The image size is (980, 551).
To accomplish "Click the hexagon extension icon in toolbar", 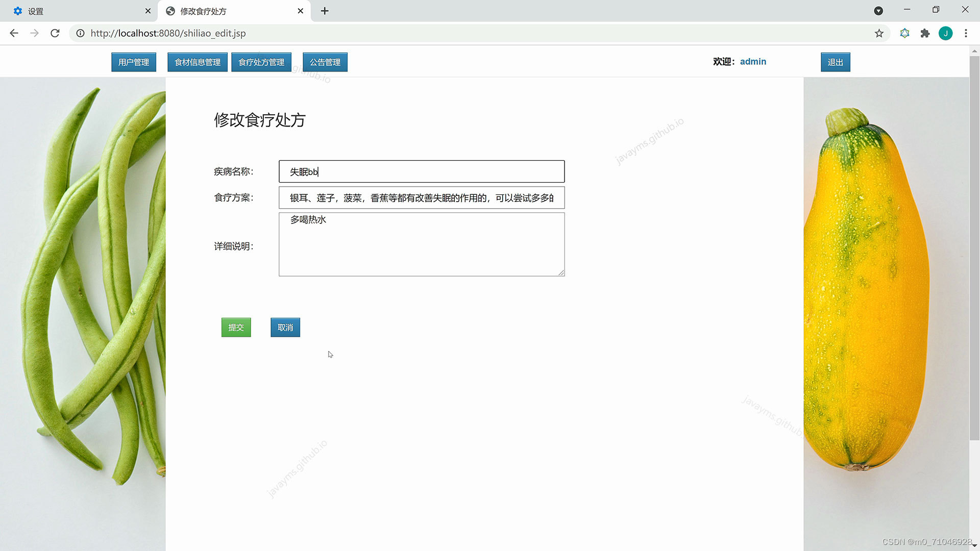I will (x=904, y=33).
